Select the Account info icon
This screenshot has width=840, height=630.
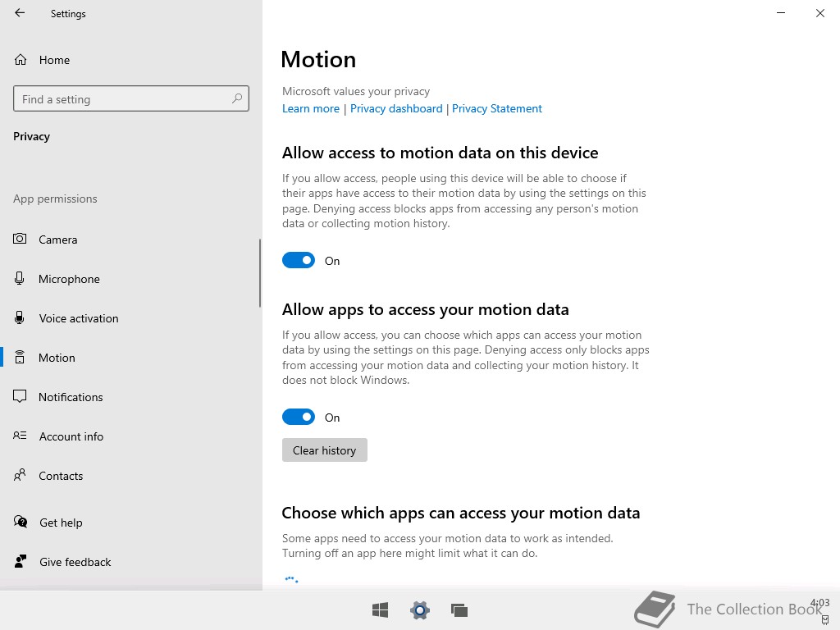pyautogui.click(x=20, y=436)
